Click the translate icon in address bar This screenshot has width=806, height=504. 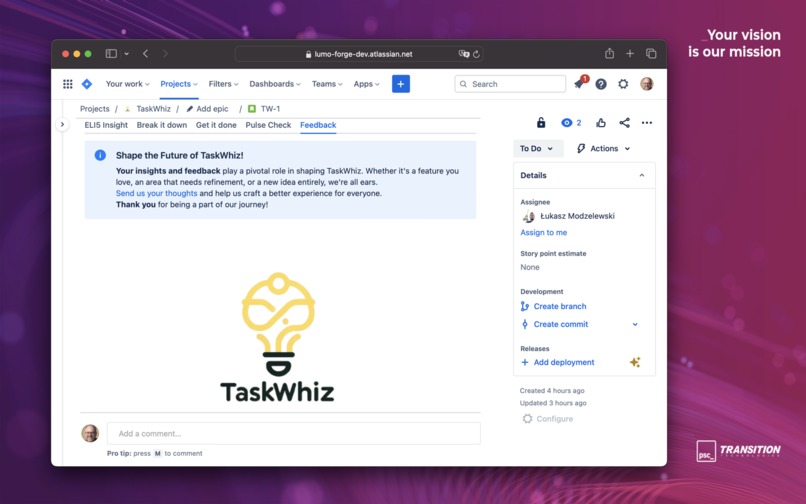[464, 54]
